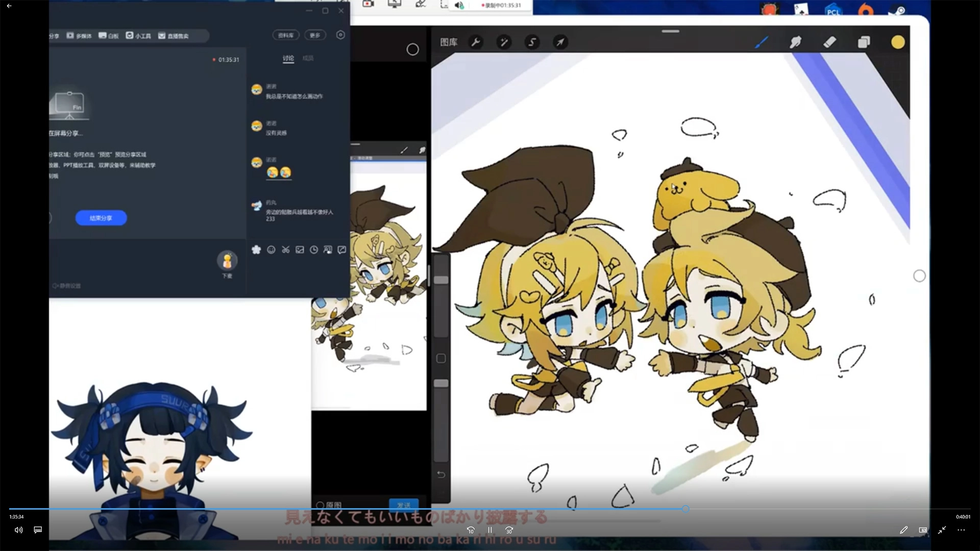
Task: Select the smudge tool in Procreate
Action: coord(795,42)
